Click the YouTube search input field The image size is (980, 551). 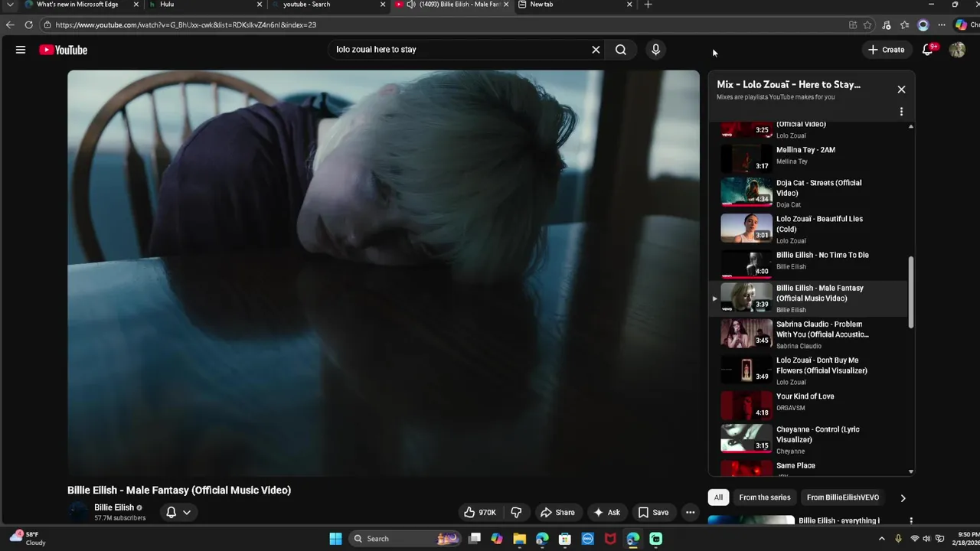click(x=459, y=50)
